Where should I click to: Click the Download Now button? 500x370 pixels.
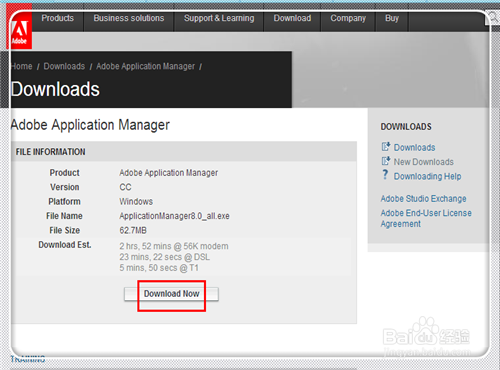171,294
